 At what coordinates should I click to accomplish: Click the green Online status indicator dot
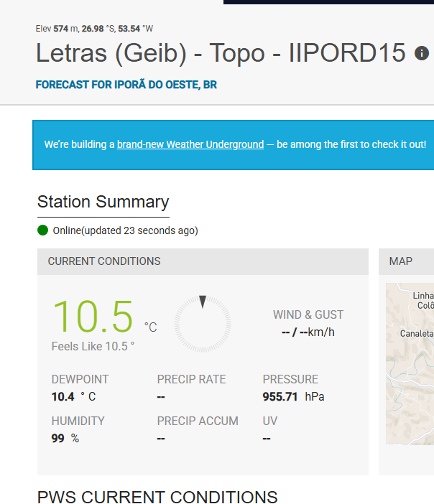43,230
